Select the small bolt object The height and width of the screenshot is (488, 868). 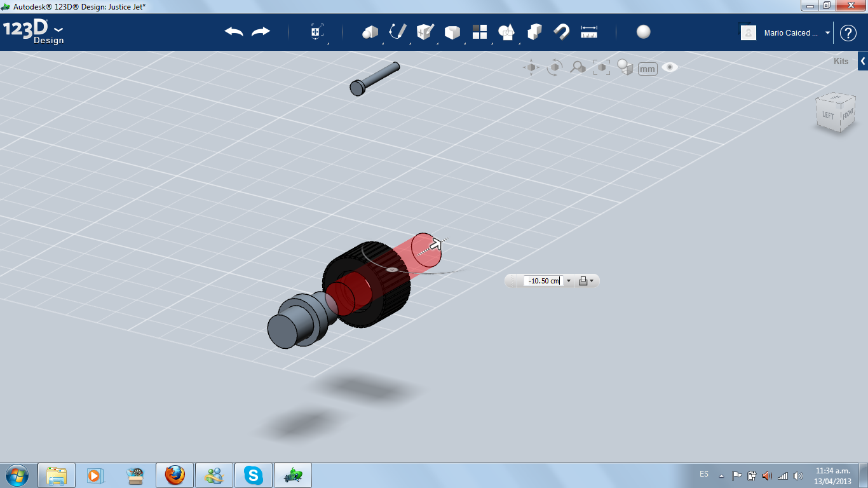(x=374, y=79)
